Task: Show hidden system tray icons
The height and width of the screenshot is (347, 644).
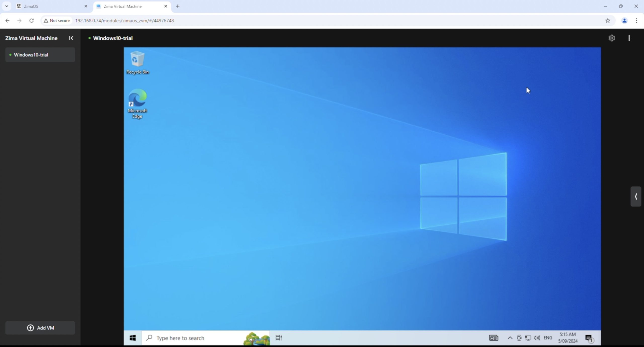Action: tap(510, 338)
